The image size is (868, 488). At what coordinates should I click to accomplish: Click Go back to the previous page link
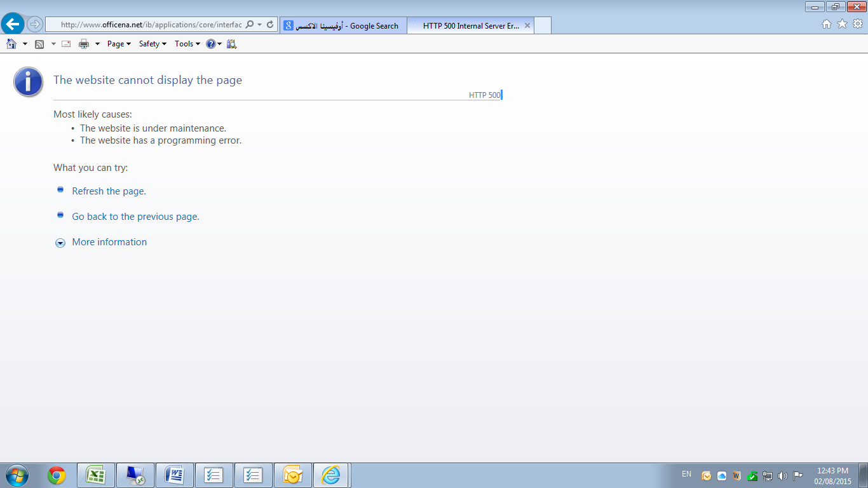coord(135,217)
